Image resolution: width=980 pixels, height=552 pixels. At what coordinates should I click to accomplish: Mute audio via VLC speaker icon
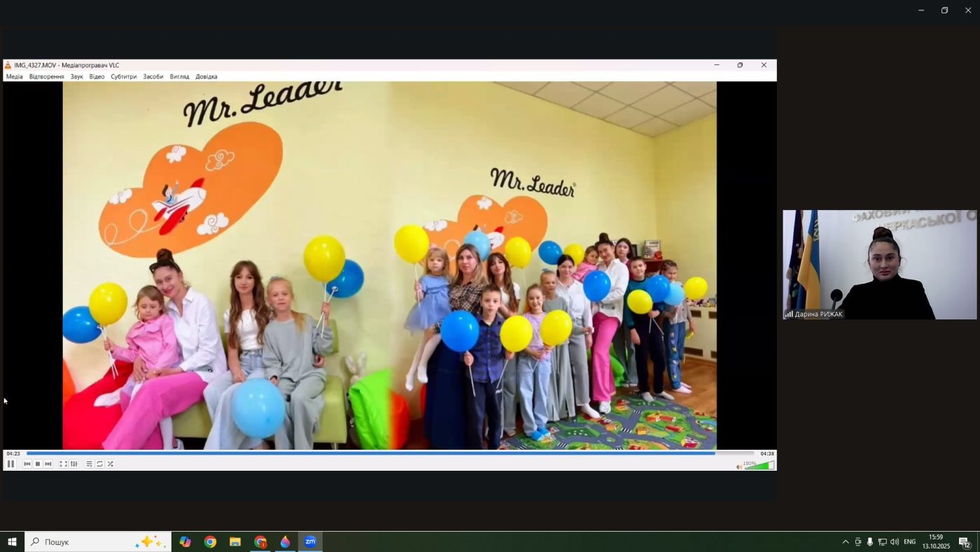739,467
